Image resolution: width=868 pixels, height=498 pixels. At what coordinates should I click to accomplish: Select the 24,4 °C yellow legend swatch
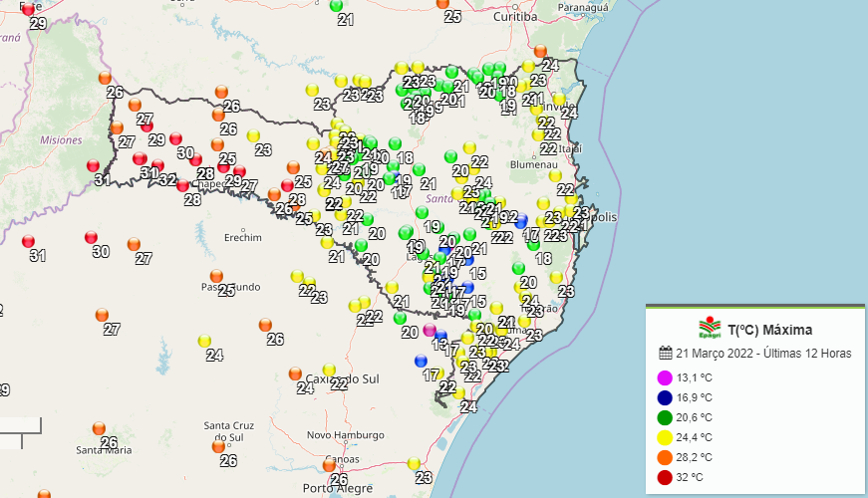pos(665,437)
